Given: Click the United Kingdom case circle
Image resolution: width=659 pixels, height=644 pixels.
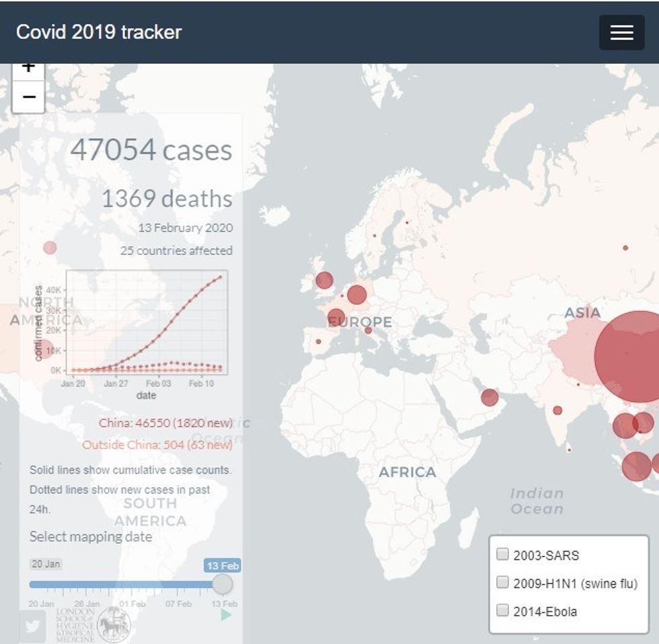Looking at the screenshot, I should pyautogui.click(x=324, y=280).
